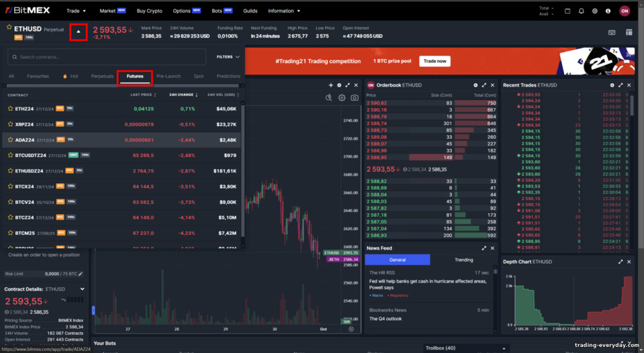Toggle favourite star for ETHUSDZ24

tap(10, 170)
